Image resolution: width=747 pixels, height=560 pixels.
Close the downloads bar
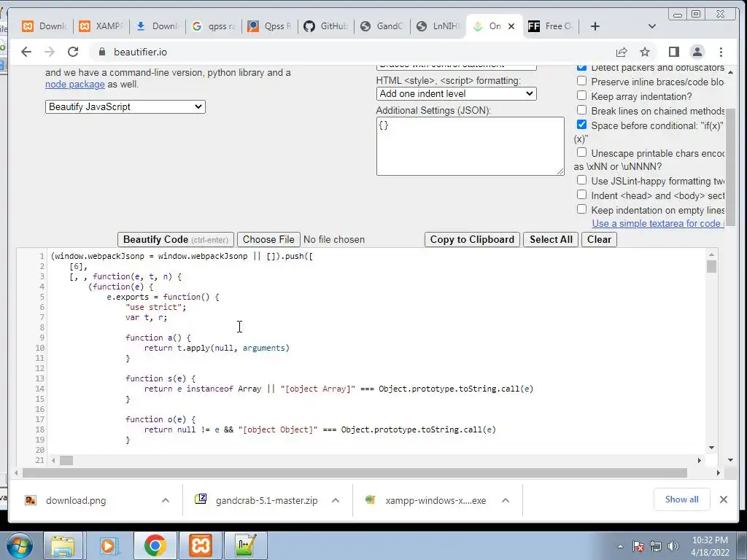723,499
